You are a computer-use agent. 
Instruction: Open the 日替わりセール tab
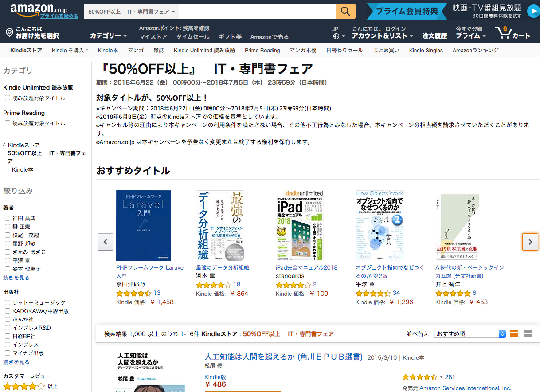pyautogui.click(x=344, y=50)
